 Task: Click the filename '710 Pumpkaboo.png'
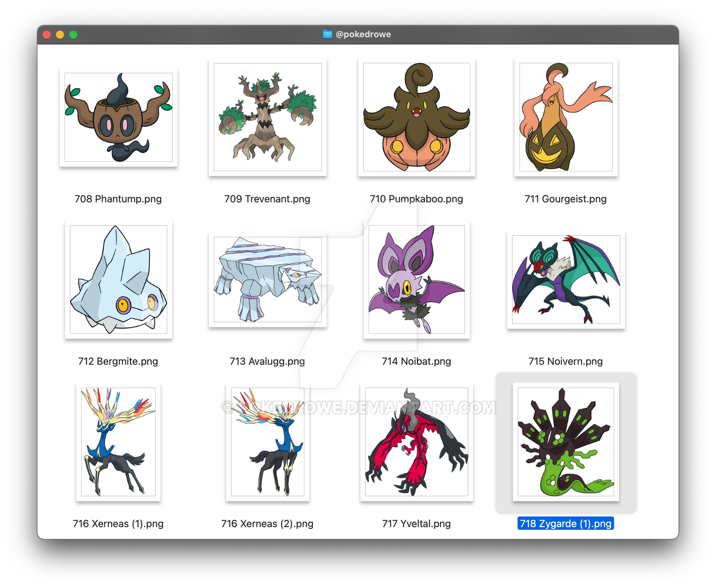click(x=417, y=199)
